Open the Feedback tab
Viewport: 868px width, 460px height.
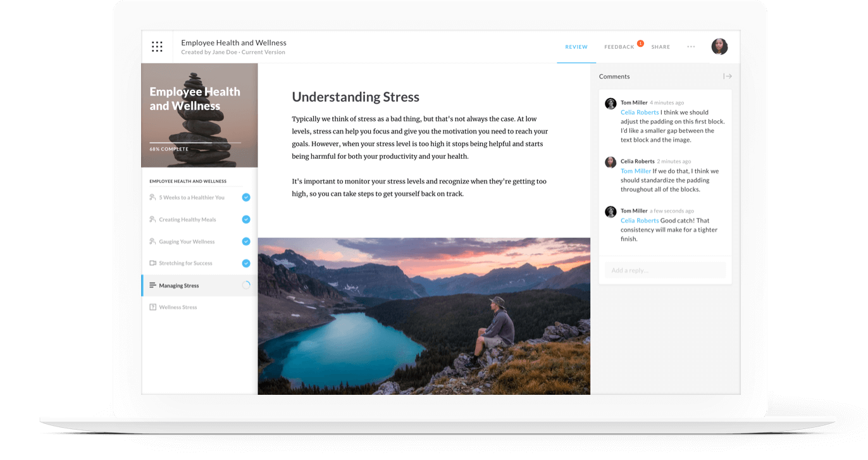tap(619, 47)
